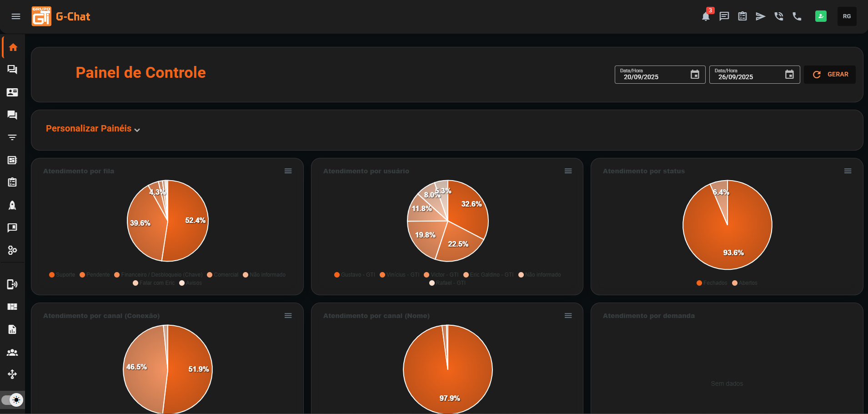
Task: Open start date calendar picker
Action: pyautogui.click(x=695, y=75)
